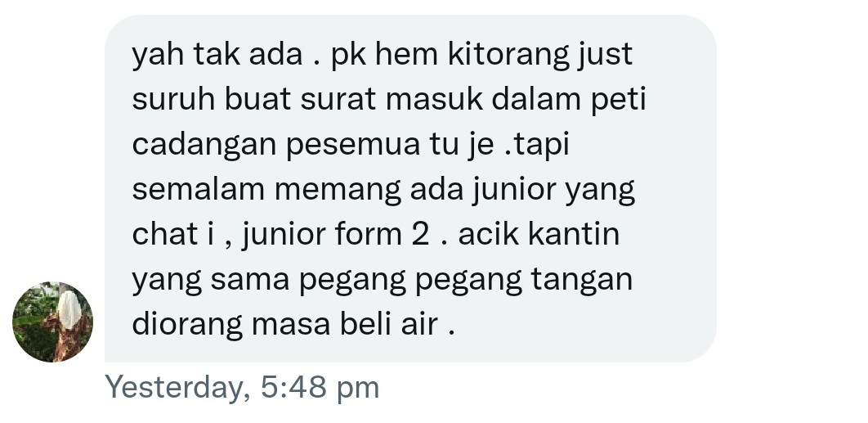Click the "Yesterday, 5:48 pm" timestamp
Viewport: 868px width, 423px height.
242,387
